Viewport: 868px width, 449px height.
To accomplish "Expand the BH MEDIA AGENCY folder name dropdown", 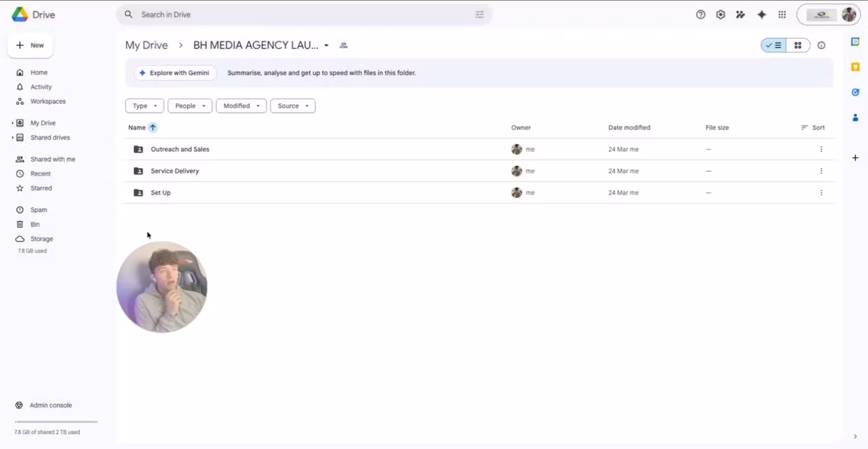I will 325,45.
